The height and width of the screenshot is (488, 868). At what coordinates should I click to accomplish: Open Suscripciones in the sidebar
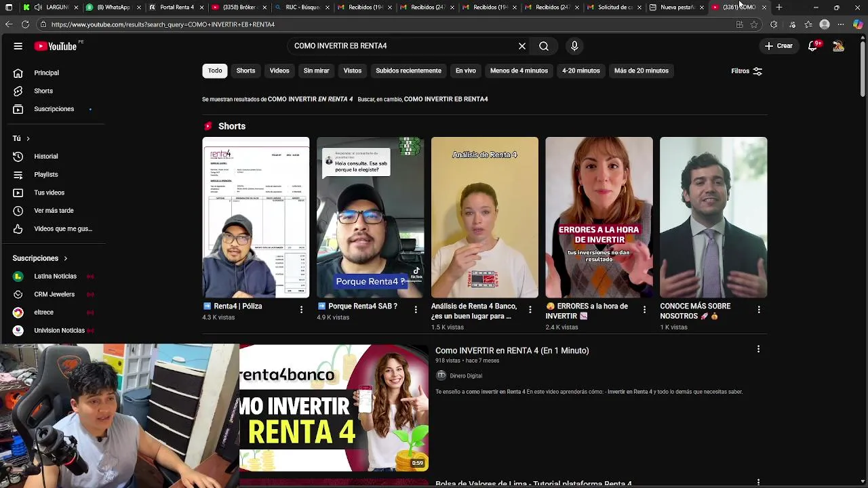click(x=52, y=109)
